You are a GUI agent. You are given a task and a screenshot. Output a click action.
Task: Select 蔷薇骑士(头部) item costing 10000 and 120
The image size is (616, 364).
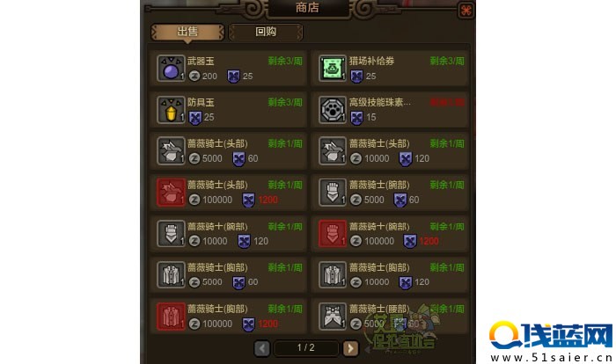pos(390,150)
